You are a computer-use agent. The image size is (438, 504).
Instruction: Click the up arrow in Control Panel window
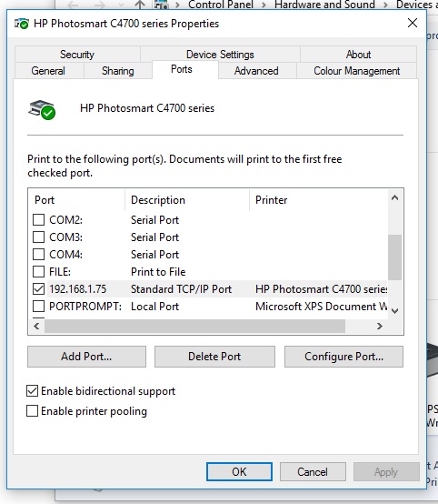[140, 5]
